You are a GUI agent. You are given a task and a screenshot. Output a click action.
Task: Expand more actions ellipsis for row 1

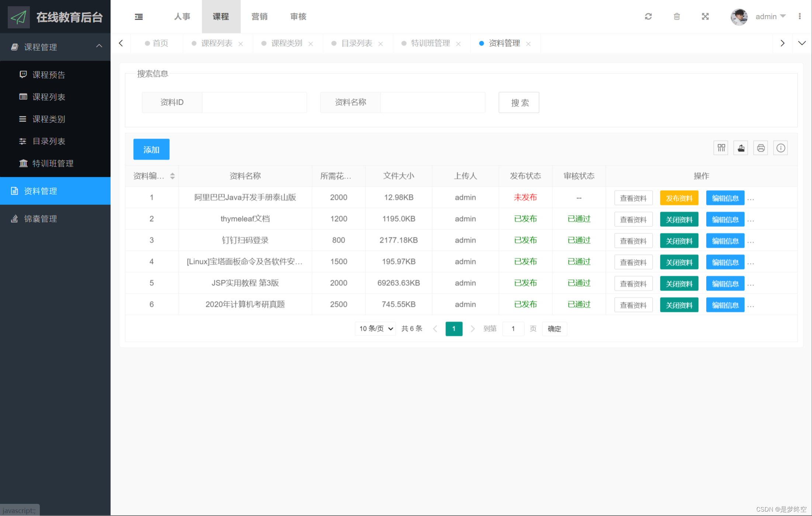(751, 199)
